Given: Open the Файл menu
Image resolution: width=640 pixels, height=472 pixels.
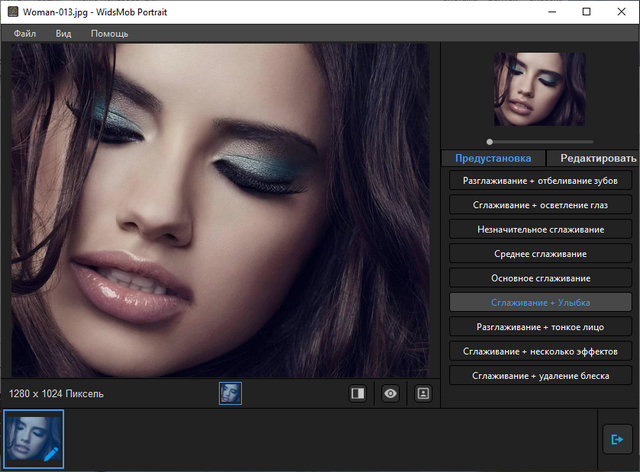Looking at the screenshot, I should click(25, 33).
